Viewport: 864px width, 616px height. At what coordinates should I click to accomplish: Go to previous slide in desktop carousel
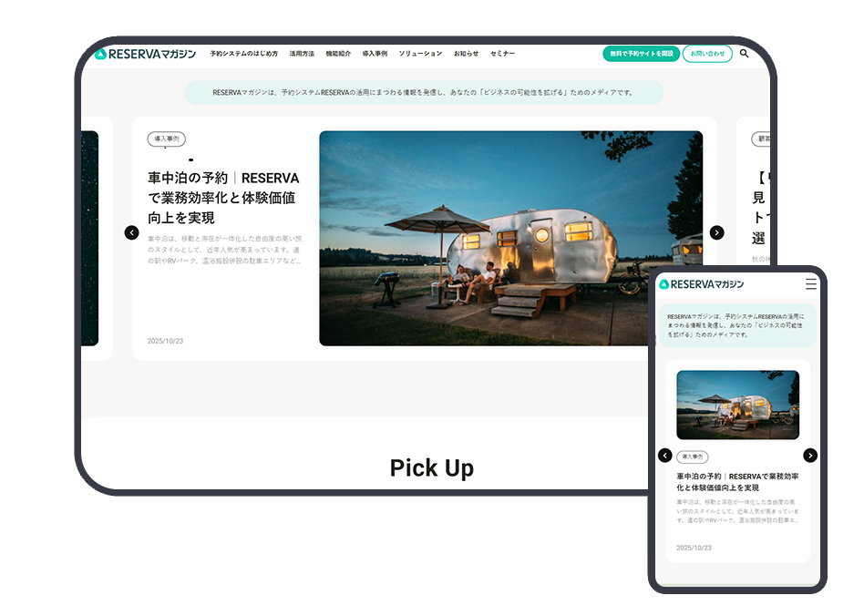tap(131, 232)
